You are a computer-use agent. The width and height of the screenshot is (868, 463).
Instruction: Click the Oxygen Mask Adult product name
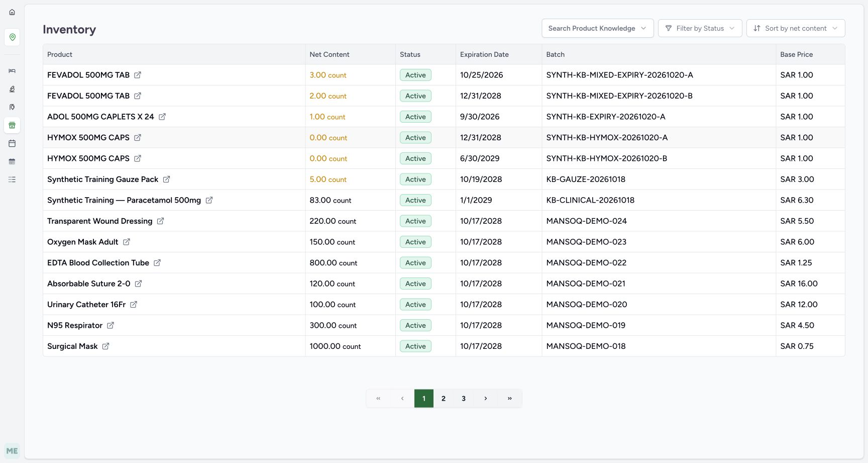(83, 242)
